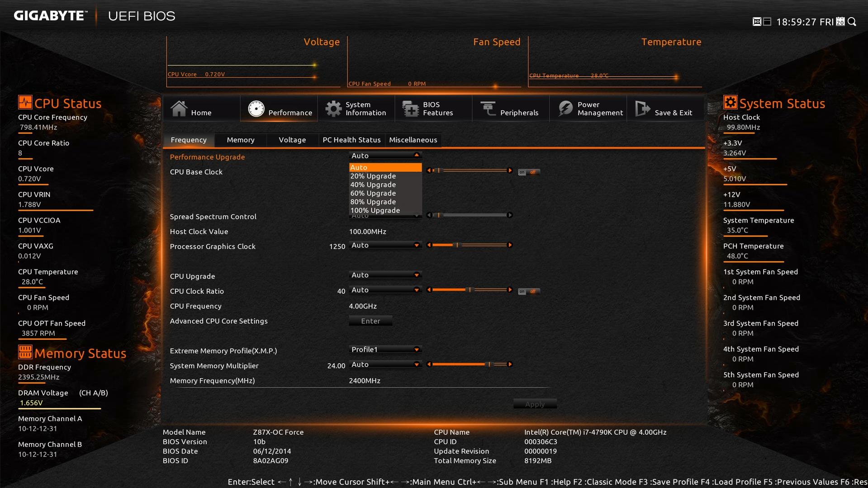Switch to the PC Health Status tab
The image size is (868, 488).
tap(351, 140)
